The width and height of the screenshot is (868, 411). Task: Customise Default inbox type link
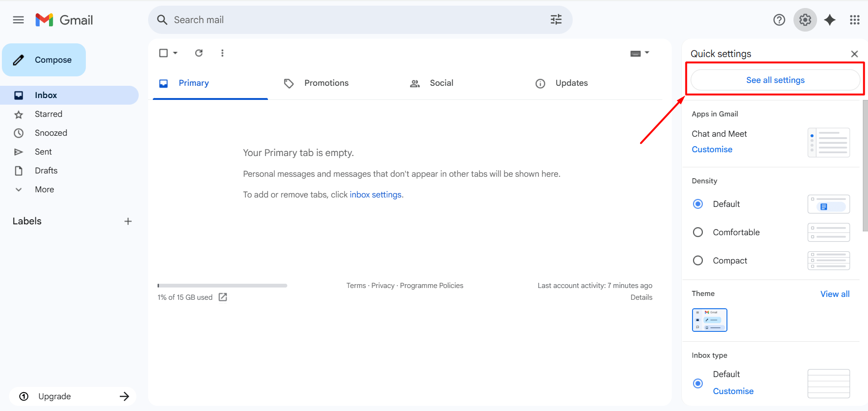coord(733,391)
